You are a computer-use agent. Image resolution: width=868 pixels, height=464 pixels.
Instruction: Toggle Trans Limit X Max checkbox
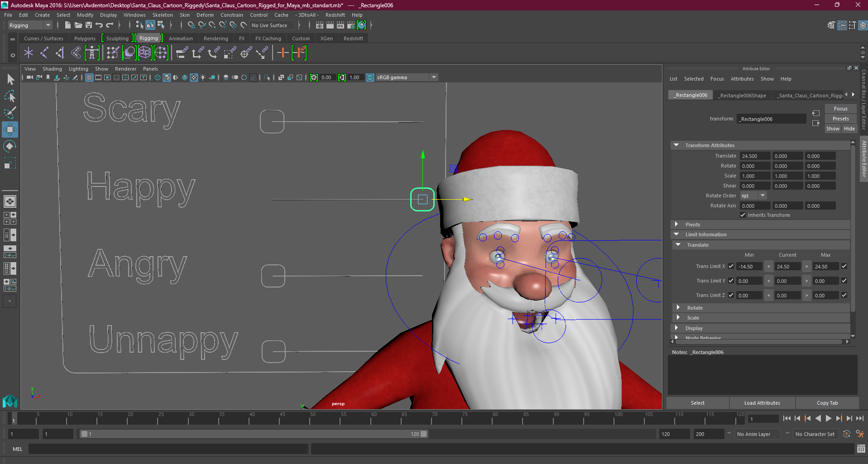844,266
